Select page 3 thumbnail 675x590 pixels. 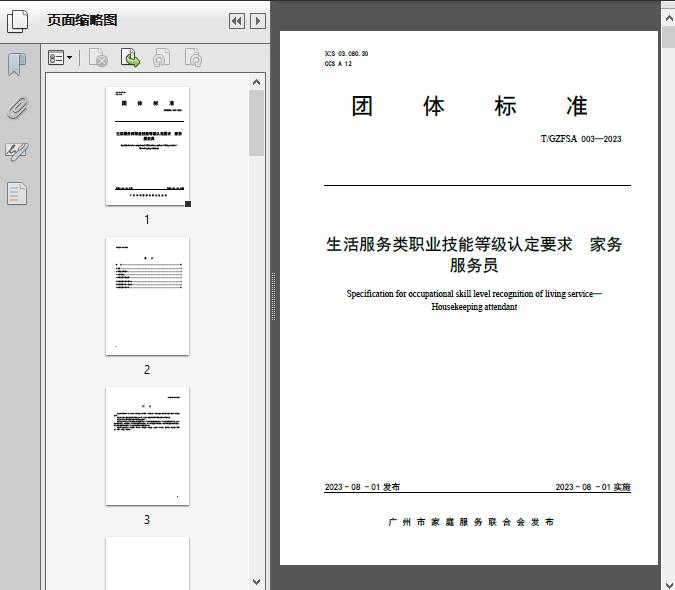[147, 446]
